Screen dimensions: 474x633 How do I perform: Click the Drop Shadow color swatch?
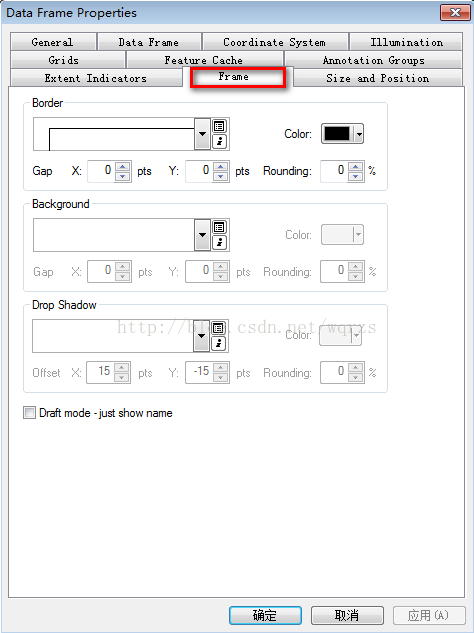(x=335, y=335)
